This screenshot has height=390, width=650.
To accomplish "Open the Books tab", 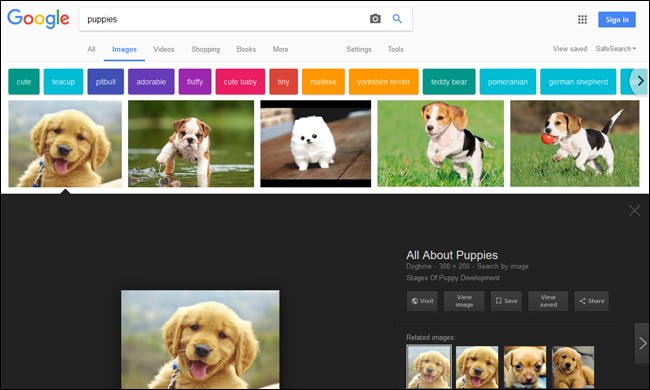I will tap(246, 49).
